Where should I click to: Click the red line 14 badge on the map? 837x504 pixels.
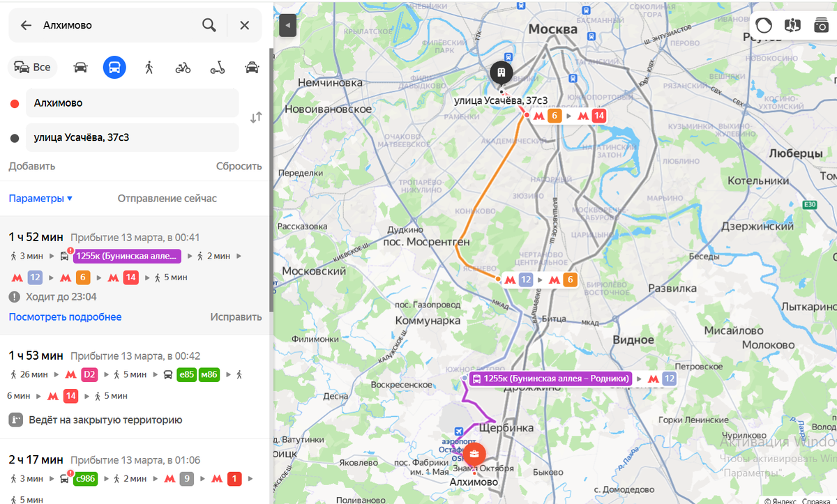pos(599,116)
